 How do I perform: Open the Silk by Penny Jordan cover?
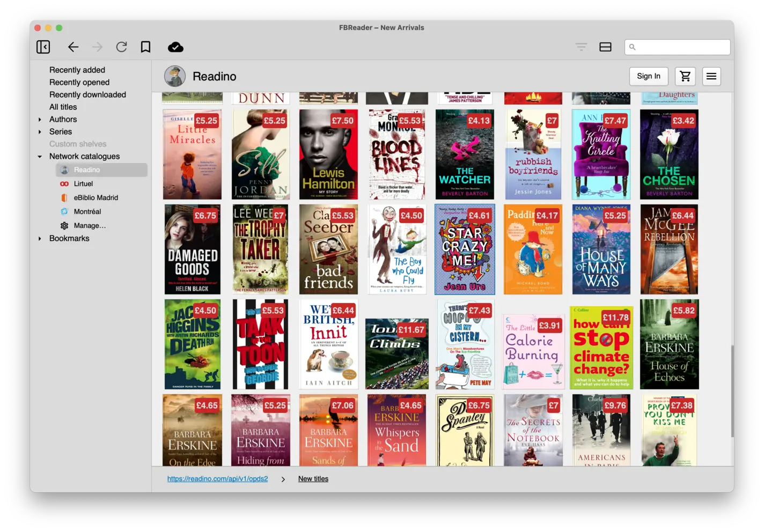point(261,154)
